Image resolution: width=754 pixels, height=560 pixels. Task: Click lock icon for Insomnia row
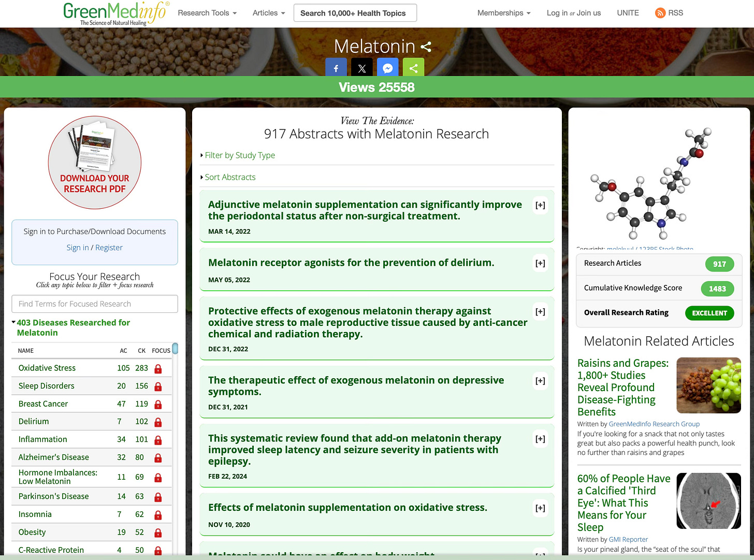tap(158, 515)
